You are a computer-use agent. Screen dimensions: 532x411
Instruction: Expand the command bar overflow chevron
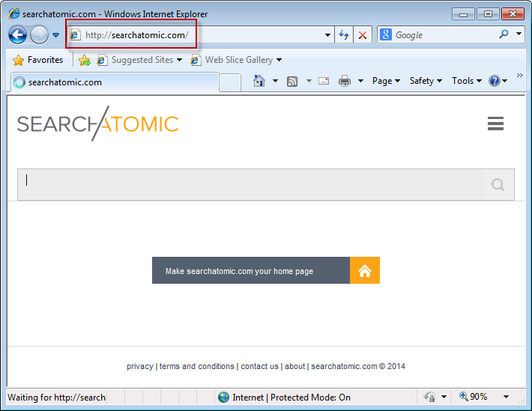click(x=519, y=76)
